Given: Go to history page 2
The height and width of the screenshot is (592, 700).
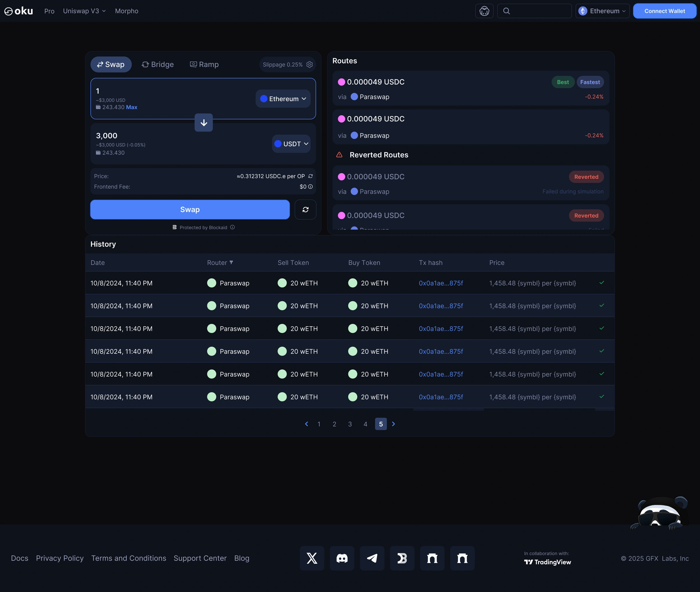Looking at the screenshot, I should (334, 424).
